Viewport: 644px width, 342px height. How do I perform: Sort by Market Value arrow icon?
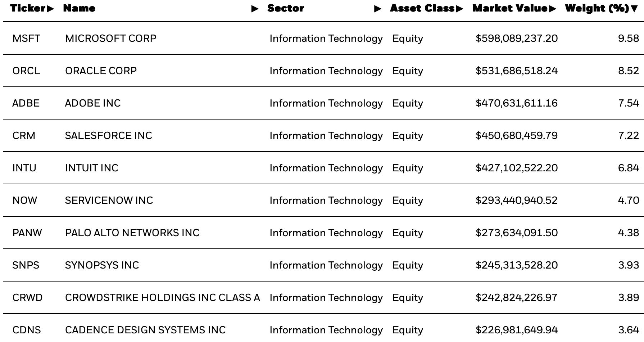click(553, 9)
